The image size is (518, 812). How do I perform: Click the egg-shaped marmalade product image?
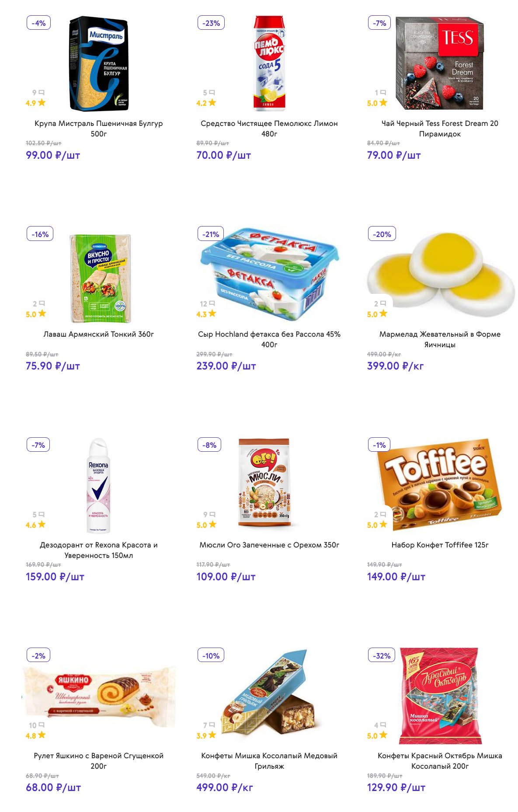(441, 271)
